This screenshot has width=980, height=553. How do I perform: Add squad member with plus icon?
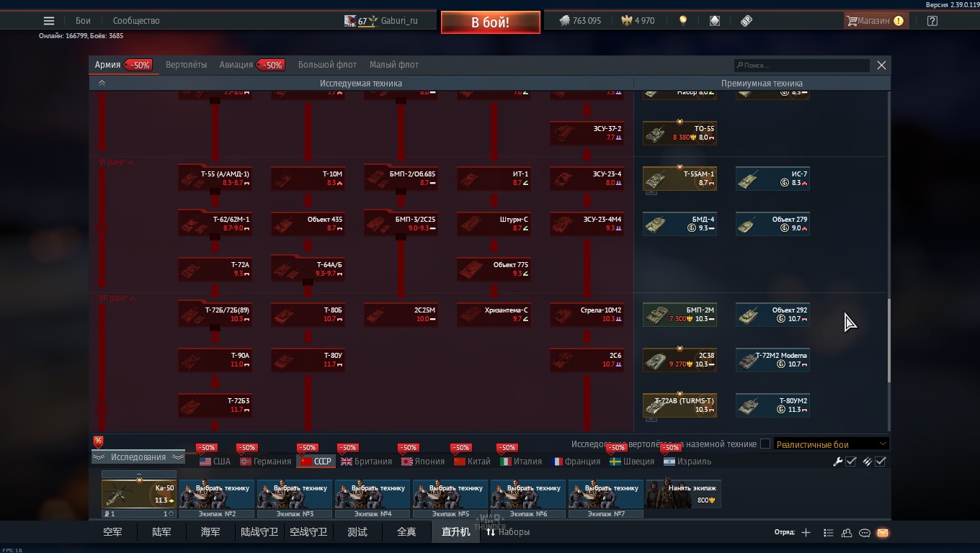[806, 533]
